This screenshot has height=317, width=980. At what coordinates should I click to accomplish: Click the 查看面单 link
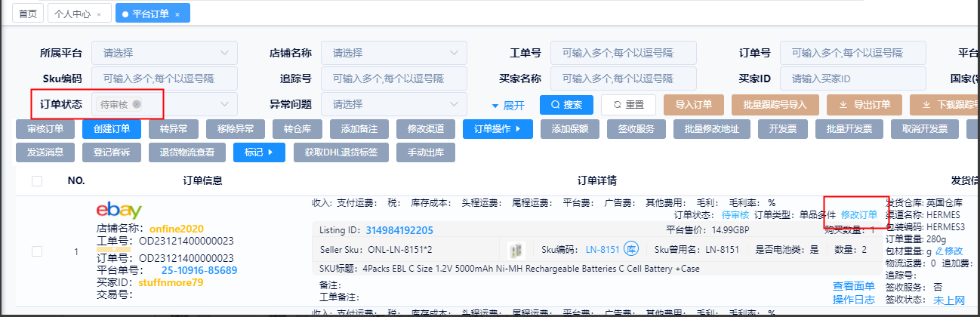854,286
